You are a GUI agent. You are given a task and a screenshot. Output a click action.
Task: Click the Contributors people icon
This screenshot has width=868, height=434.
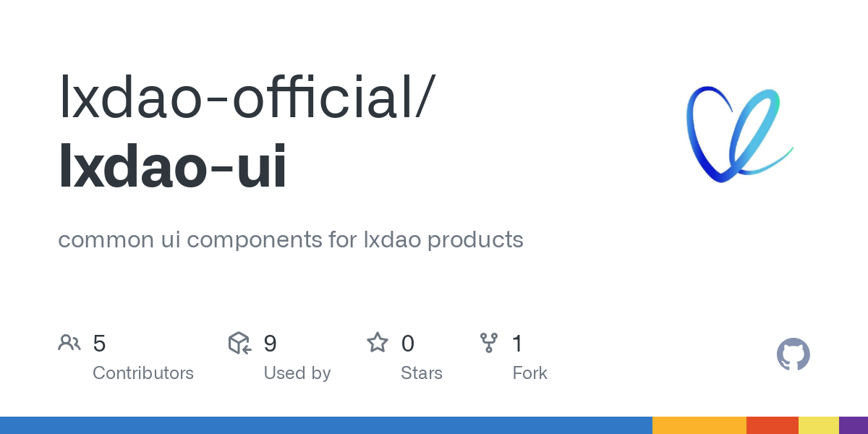(x=69, y=343)
